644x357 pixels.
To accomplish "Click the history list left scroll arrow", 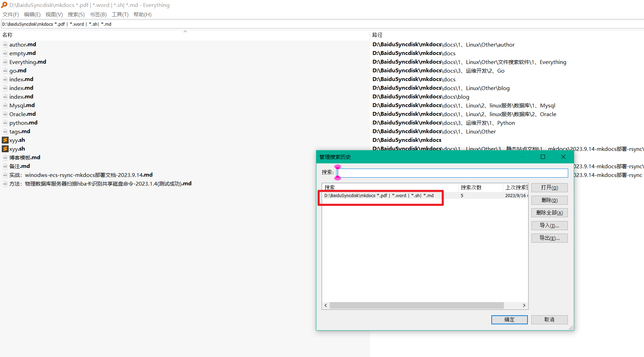I will click(326, 306).
